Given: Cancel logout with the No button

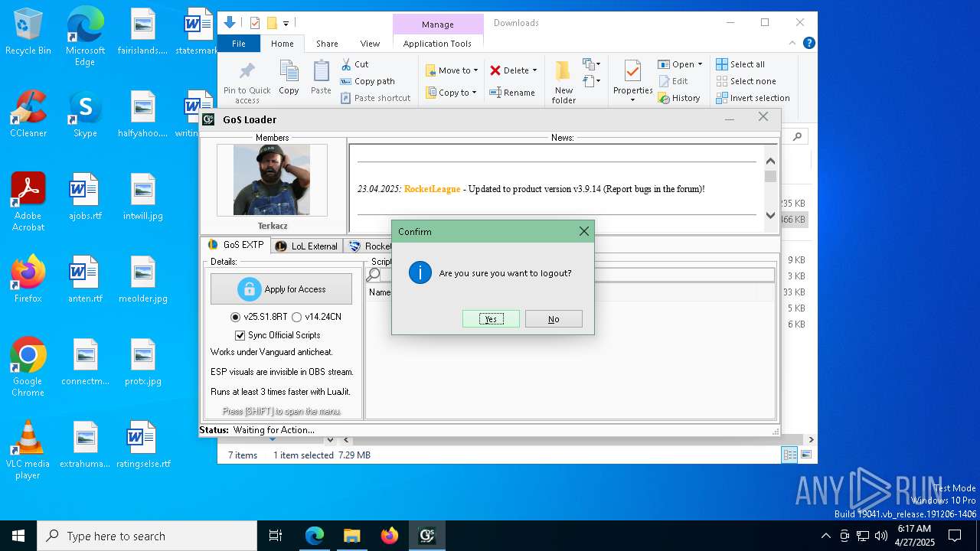Looking at the screenshot, I should click(554, 319).
